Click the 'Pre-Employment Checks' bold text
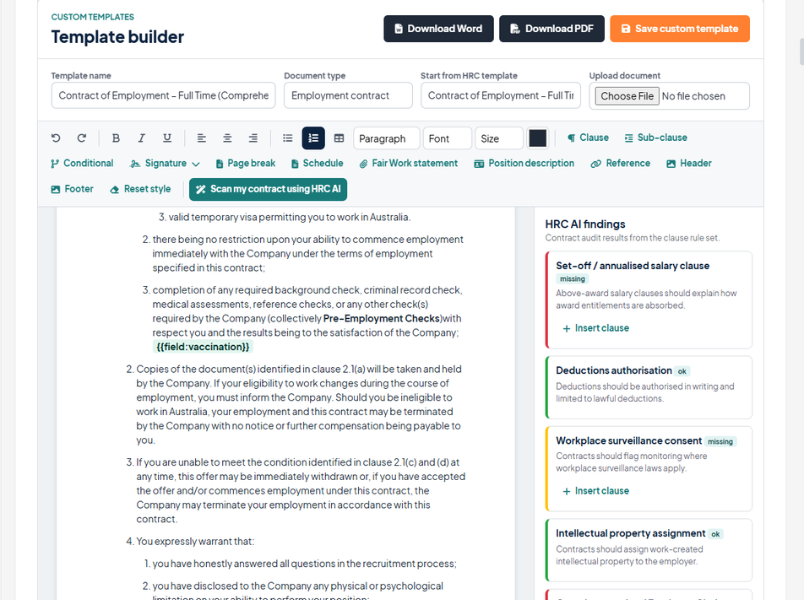804x600 pixels. coord(382,318)
